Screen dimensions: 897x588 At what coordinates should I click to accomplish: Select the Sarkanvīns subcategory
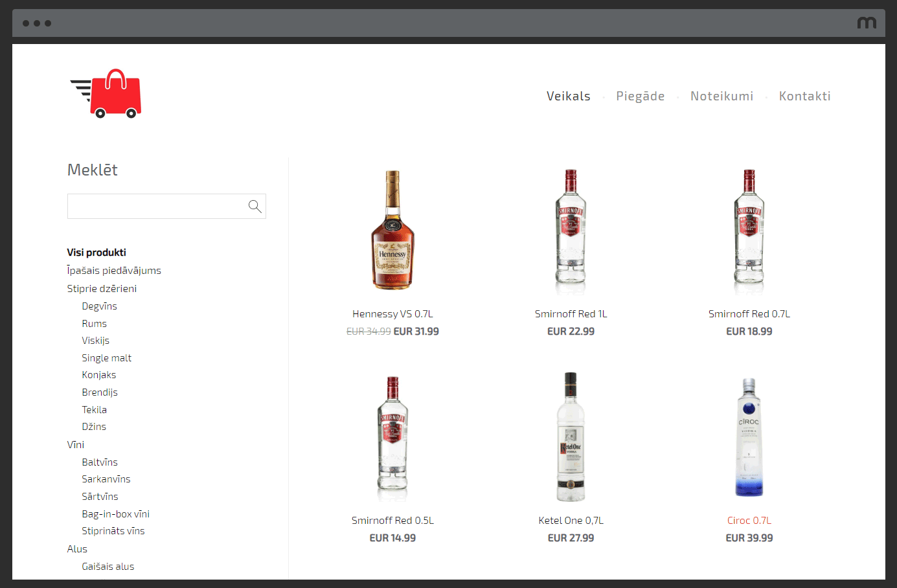coord(106,479)
